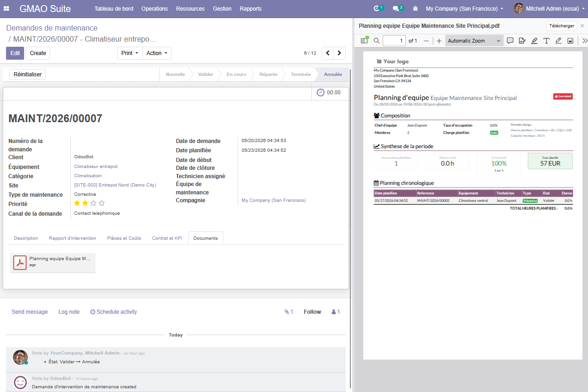Click the Follow button
The height and width of the screenshot is (392, 588).
[x=312, y=312]
